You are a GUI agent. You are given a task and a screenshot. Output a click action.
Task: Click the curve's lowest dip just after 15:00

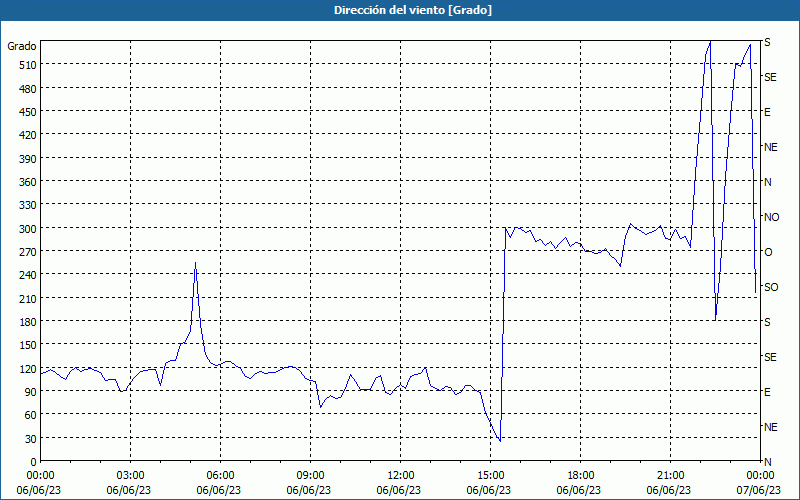[500, 441]
